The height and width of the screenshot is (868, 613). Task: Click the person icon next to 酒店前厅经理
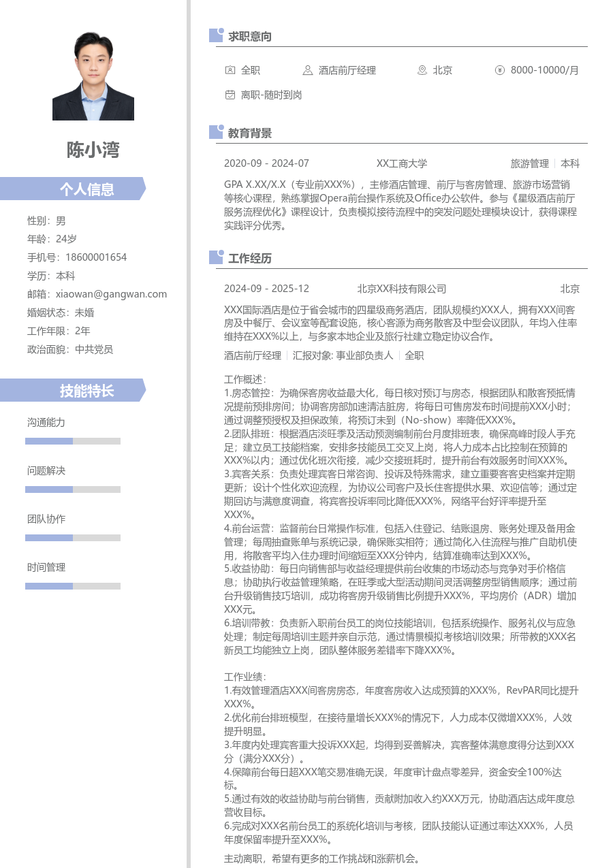(x=308, y=70)
